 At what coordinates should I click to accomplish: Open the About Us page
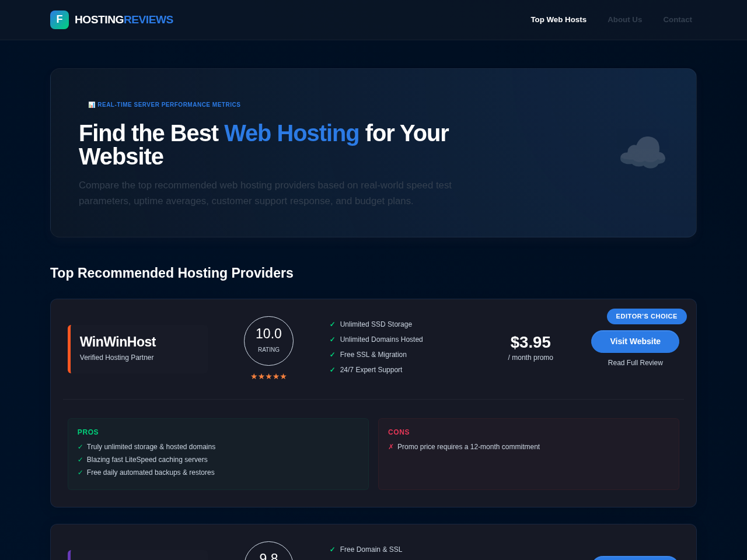(x=624, y=20)
